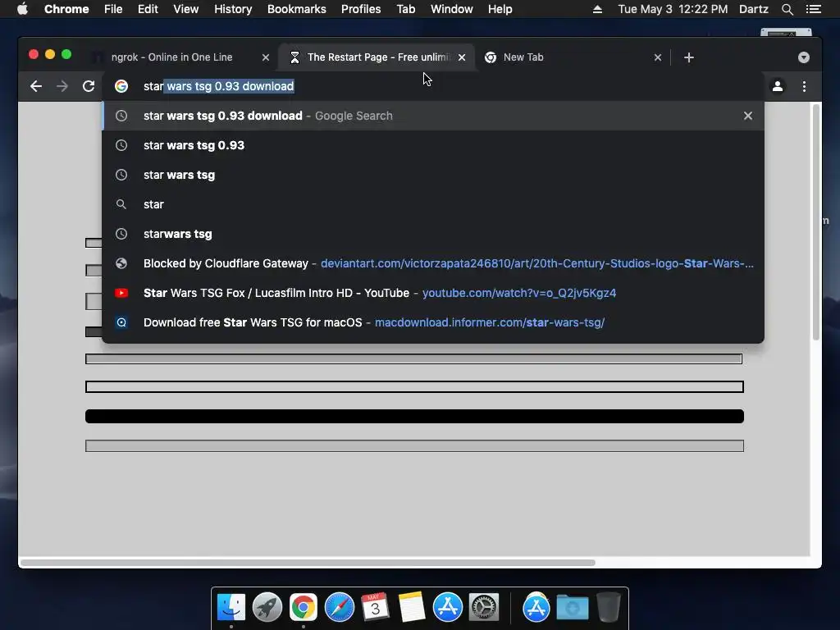Open the Blocked by Cloudflare Gateway deviantart suggestion
840x630 pixels.
(433, 263)
